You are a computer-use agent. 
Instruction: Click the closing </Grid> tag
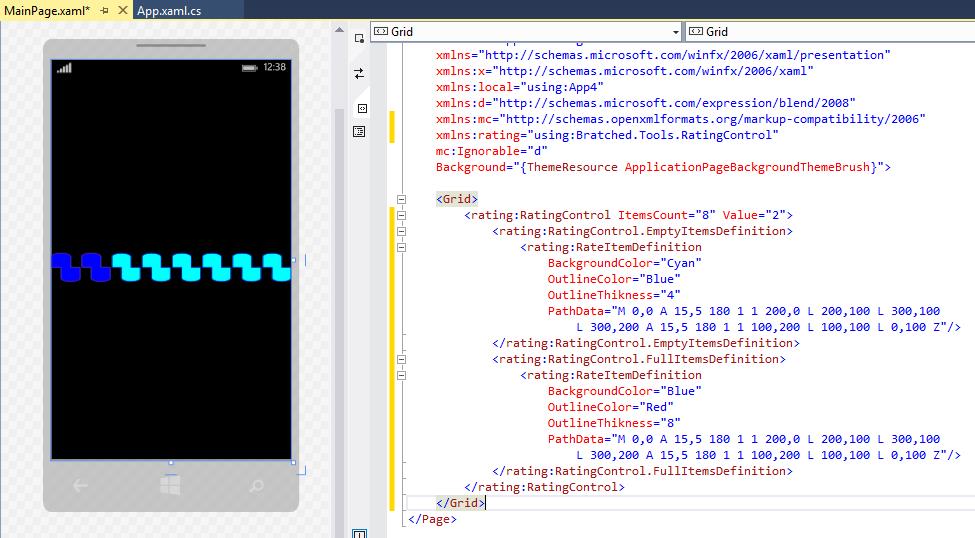click(460, 503)
